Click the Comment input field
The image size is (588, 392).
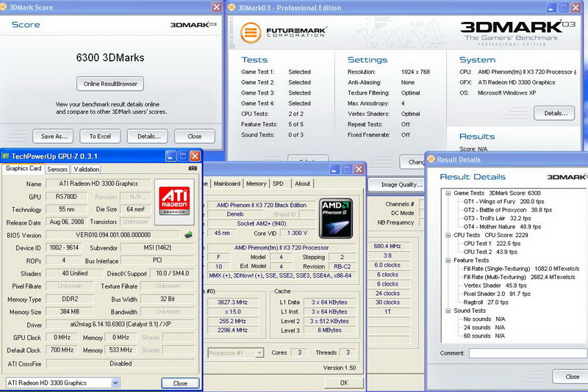[528, 353]
